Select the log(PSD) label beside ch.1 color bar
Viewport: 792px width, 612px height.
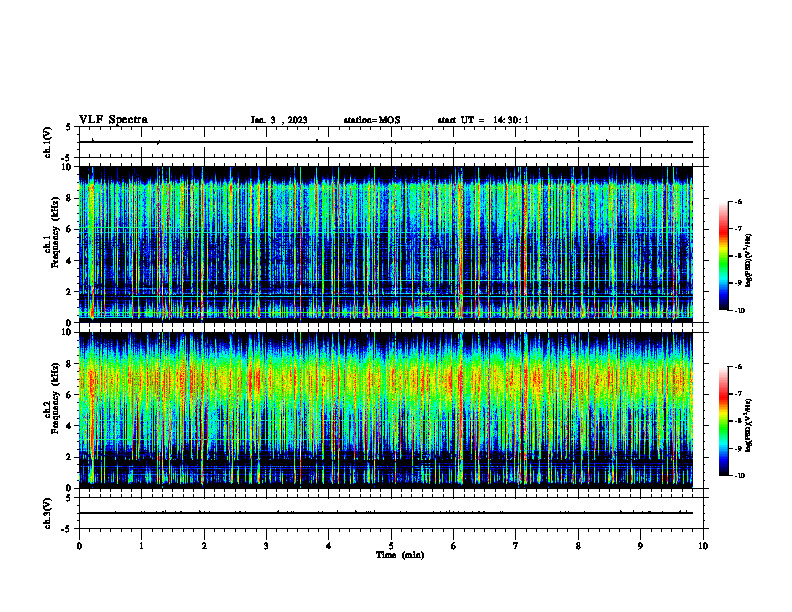[748, 261]
